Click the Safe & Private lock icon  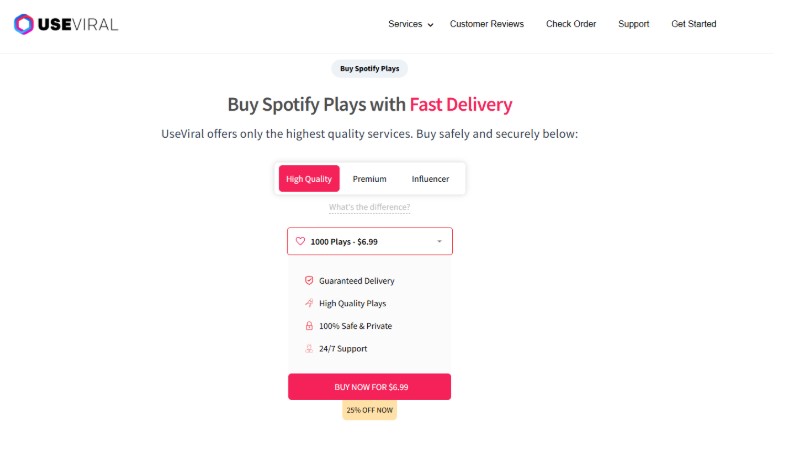[309, 326]
